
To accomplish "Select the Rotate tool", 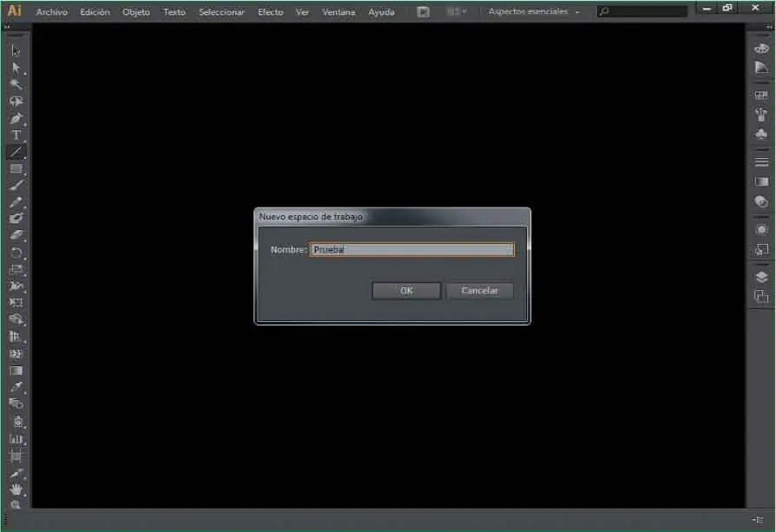I will click(x=16, y=253).
